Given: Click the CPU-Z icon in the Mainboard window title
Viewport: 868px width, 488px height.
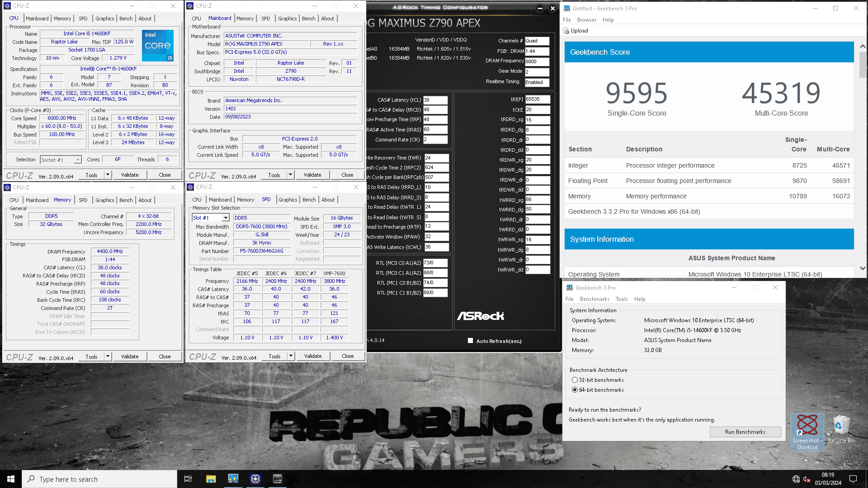Looking at the screenshot, I should point(190,6).
